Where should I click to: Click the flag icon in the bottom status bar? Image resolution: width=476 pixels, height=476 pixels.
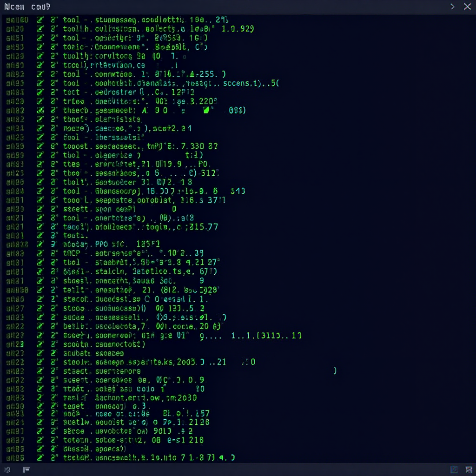point(26,470)
